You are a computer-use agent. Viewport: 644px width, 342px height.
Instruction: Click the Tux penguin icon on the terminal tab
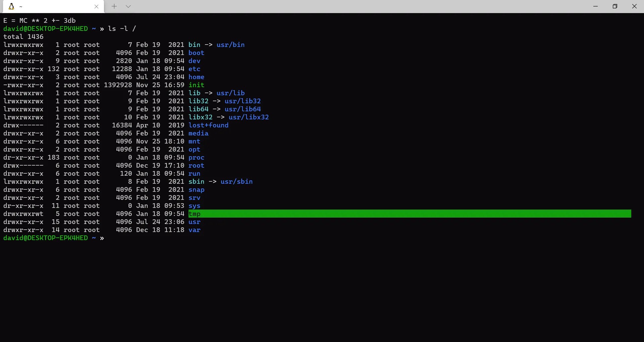click(11, 6)
